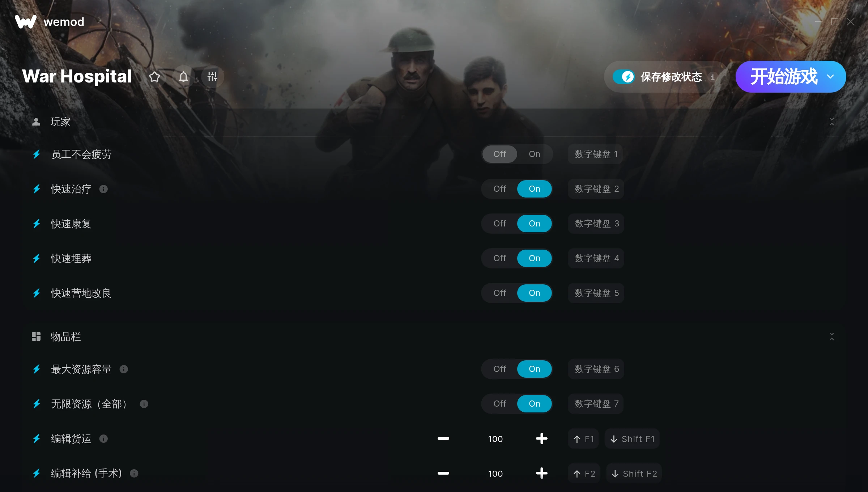The image size is (868, 492).
Task: Change hotkey 数字键盘 4 for 快速埋葬
Action: pos(596,258)
